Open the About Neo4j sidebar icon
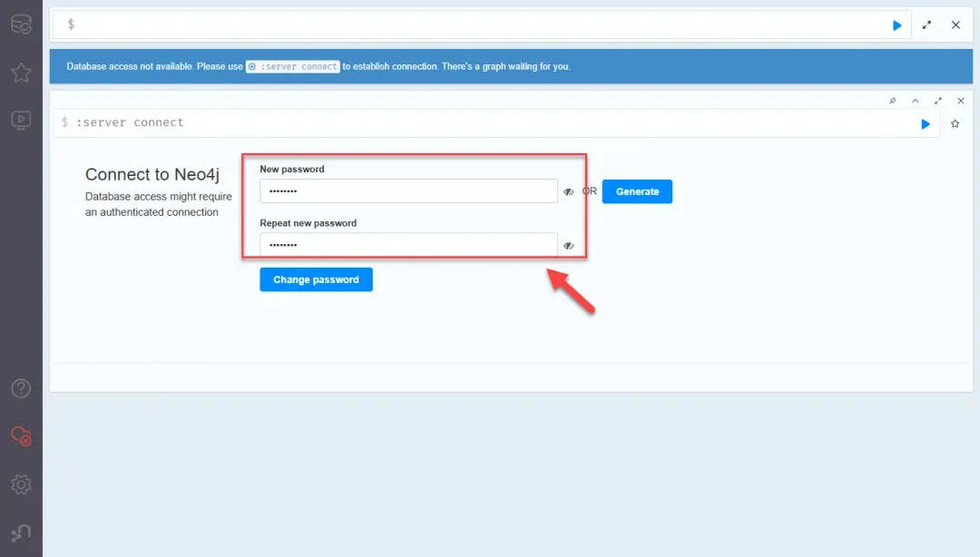 pos(21,533)
